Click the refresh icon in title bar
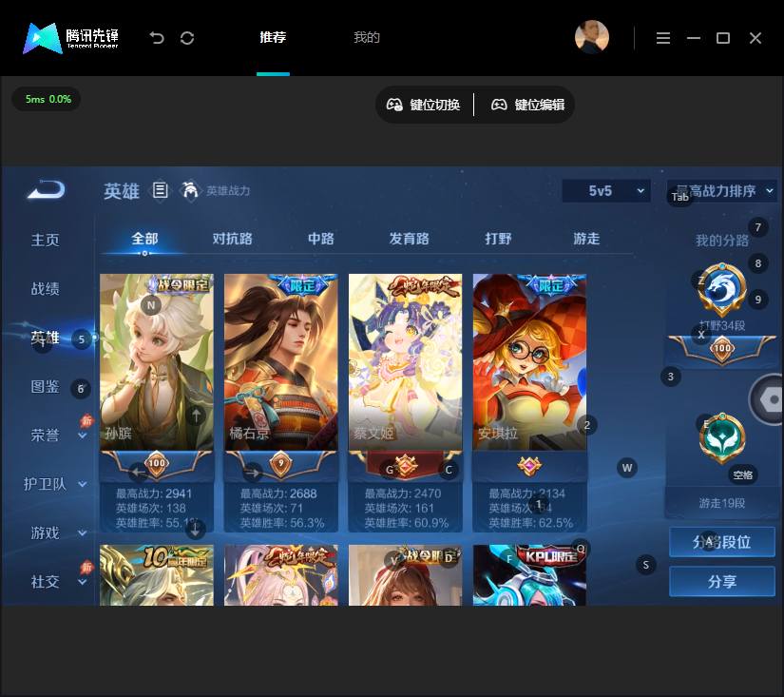This screenshot has width=784, height=697. point(187,38)
